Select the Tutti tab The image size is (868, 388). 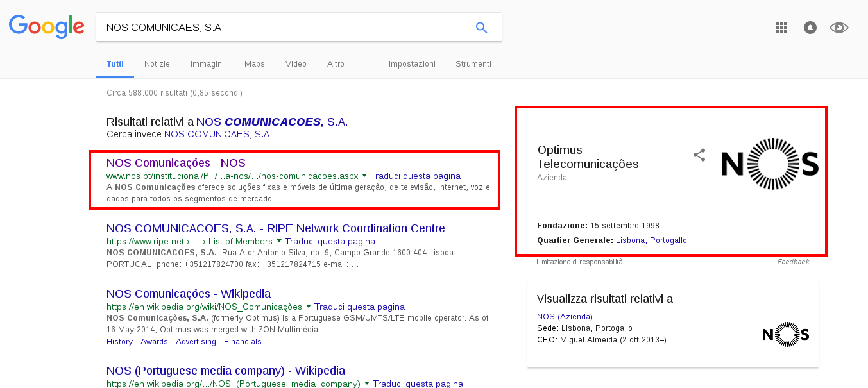click(115, 64)
